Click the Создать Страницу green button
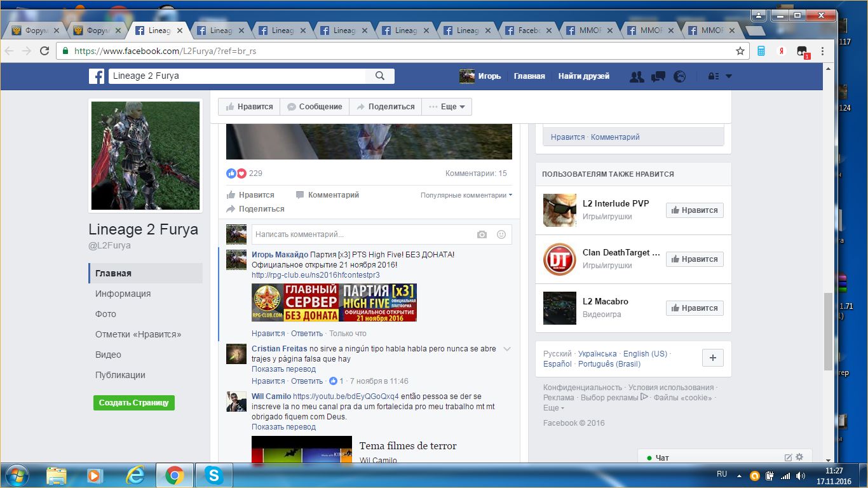This screenshot has height=488, width=868. pyautogui.click(x=133, y=403)
